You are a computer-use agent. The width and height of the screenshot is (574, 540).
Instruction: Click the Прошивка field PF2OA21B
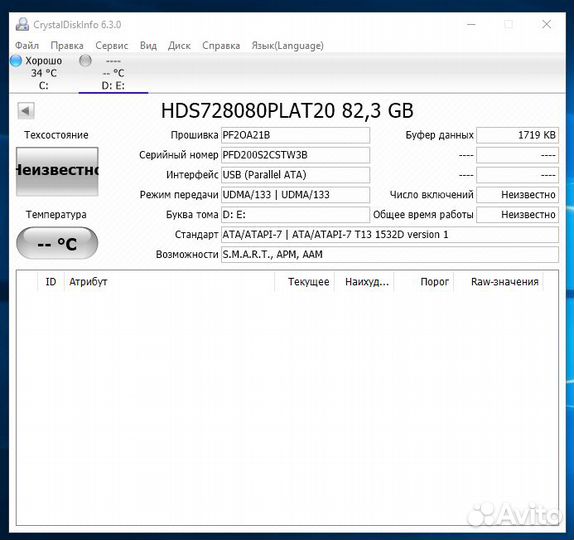pyautogui.click(x=295, y=135)
